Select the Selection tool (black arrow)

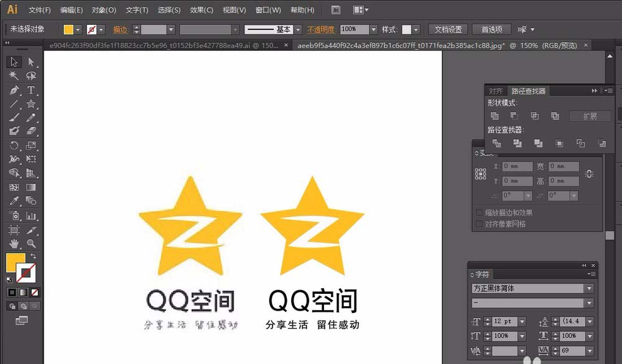click(14, 61)
